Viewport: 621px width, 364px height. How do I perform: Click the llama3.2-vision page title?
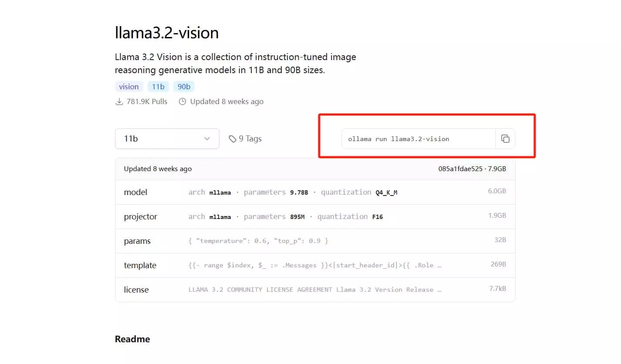pyautogui.click(x=167, y=33)
